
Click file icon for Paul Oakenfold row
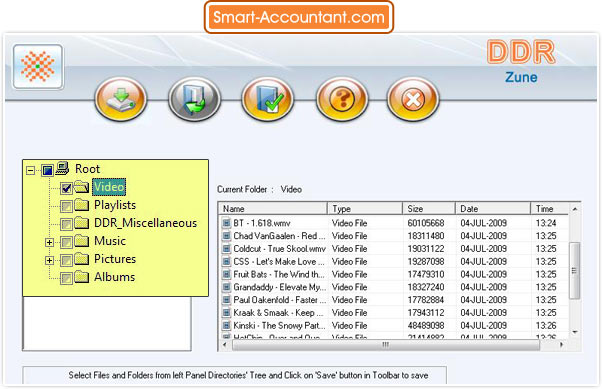coord(227,300)
